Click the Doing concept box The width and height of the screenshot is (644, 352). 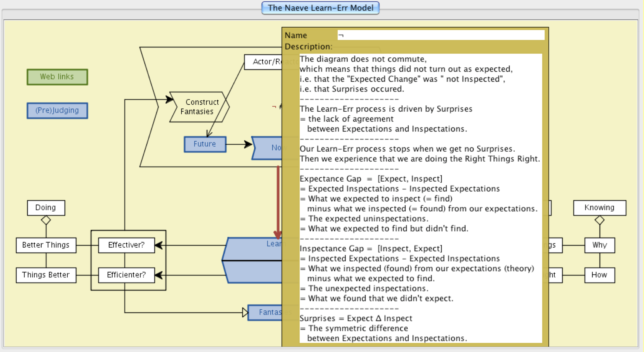click(x=46, y=208)
